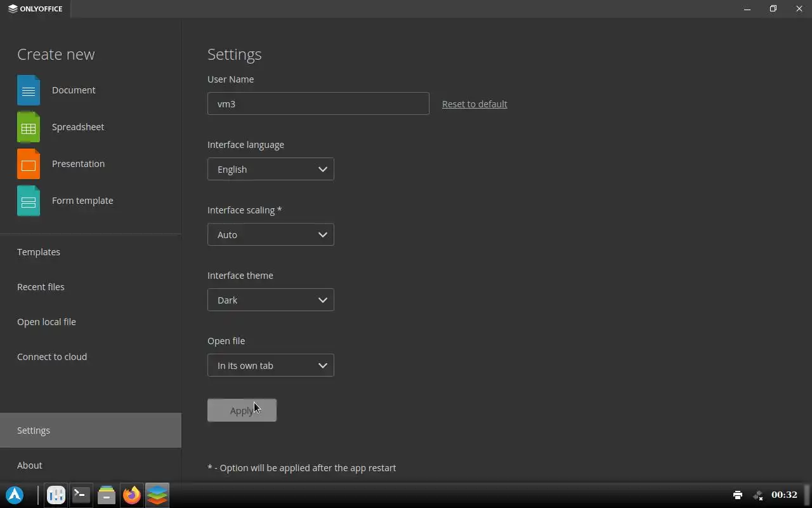Viewport: 812px width, 508px height.
Task: Open the terminal from the taskbar
Action: point(81,495)
